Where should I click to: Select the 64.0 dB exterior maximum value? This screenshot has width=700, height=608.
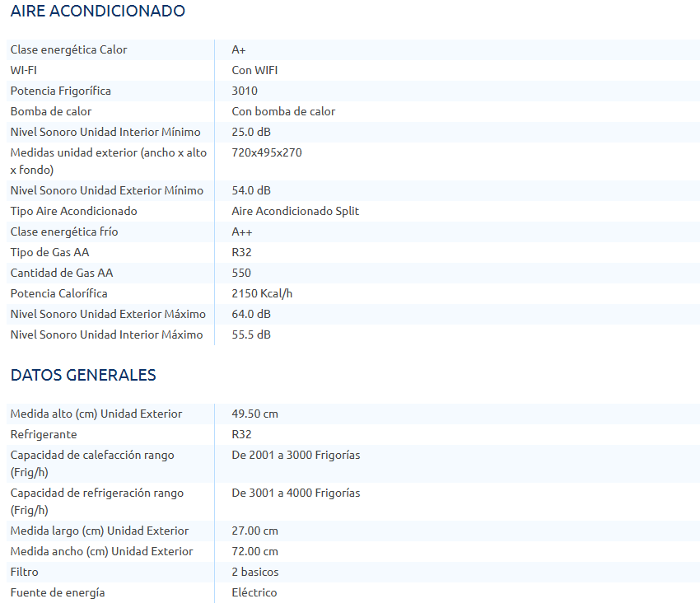tap(251, 314)
